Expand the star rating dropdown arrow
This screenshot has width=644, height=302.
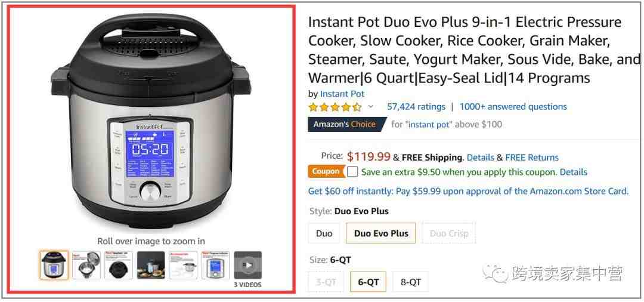tap(370, 107)
